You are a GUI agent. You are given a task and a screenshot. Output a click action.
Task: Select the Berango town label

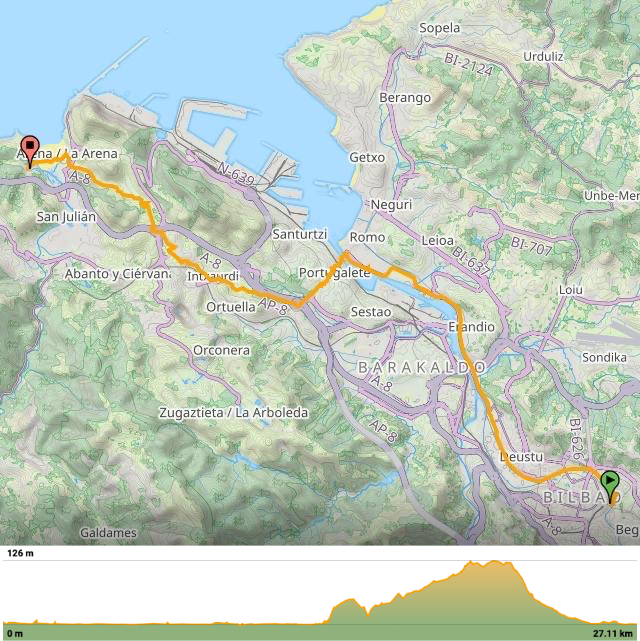pos(405,98)
